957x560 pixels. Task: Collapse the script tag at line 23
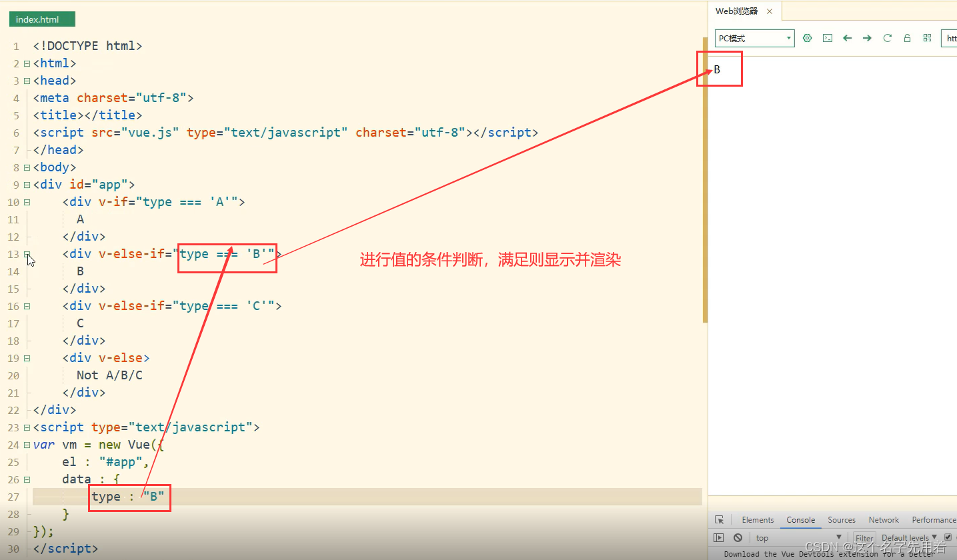[27, 427]
